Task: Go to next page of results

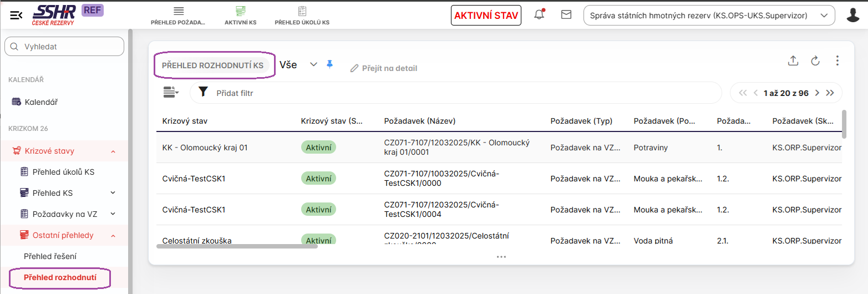Action: (817, 93)
